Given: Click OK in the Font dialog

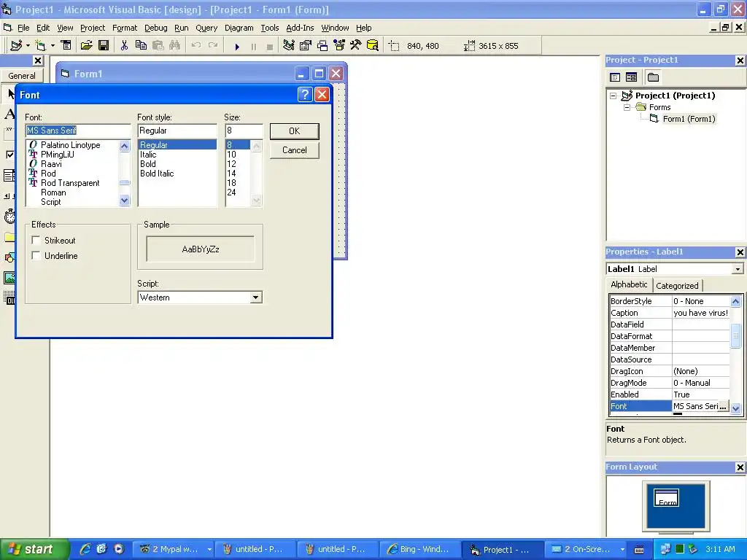Looking at the screenshot, I should pos(295,131).
